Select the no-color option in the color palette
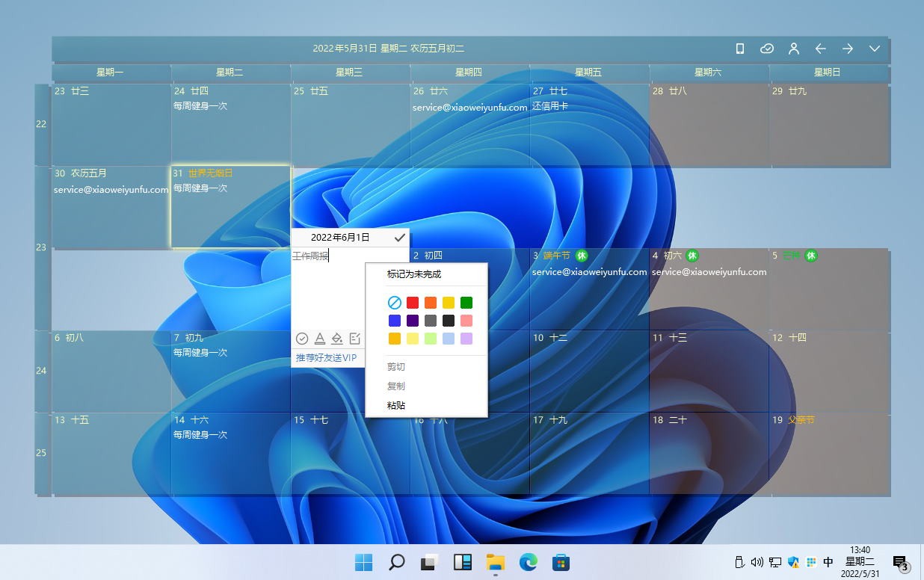Image resolution: width=924 pixels, height=580 pixels. (x=395, y=302)
